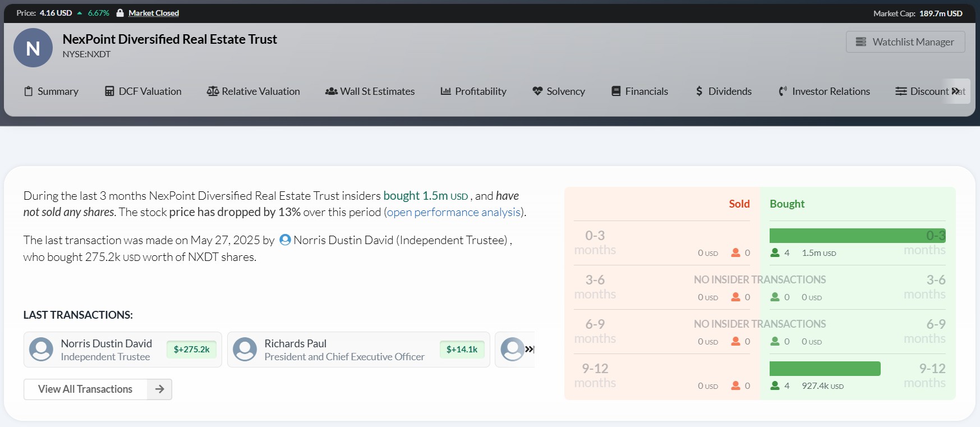
Task: Show more last transactions with chevrons
Action: (529, 349)
